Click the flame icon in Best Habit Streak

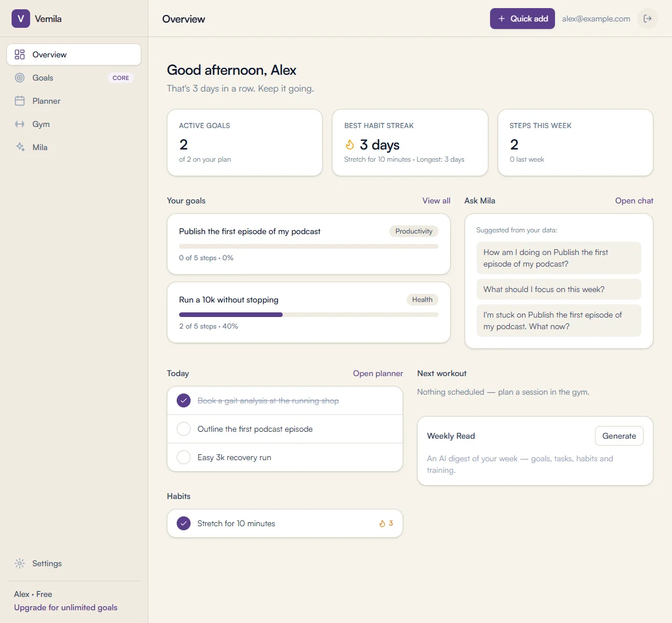point(350,145)
